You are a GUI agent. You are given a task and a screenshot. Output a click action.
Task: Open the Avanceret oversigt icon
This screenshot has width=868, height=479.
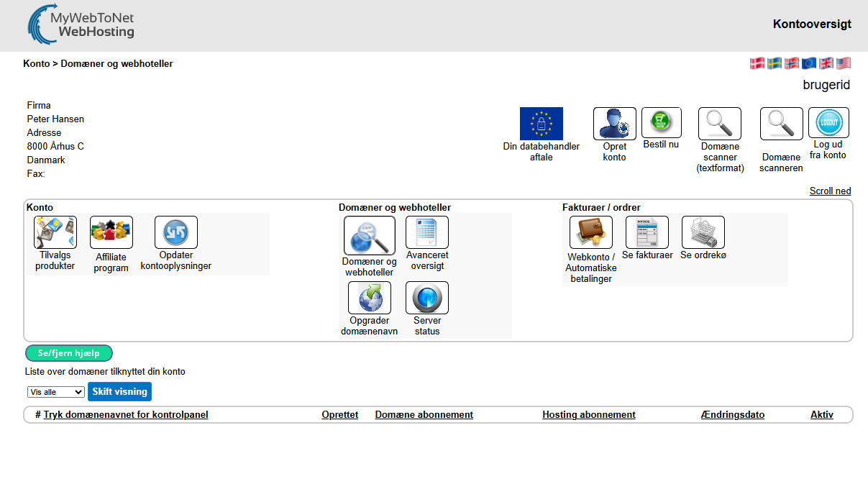coord(426,232)
